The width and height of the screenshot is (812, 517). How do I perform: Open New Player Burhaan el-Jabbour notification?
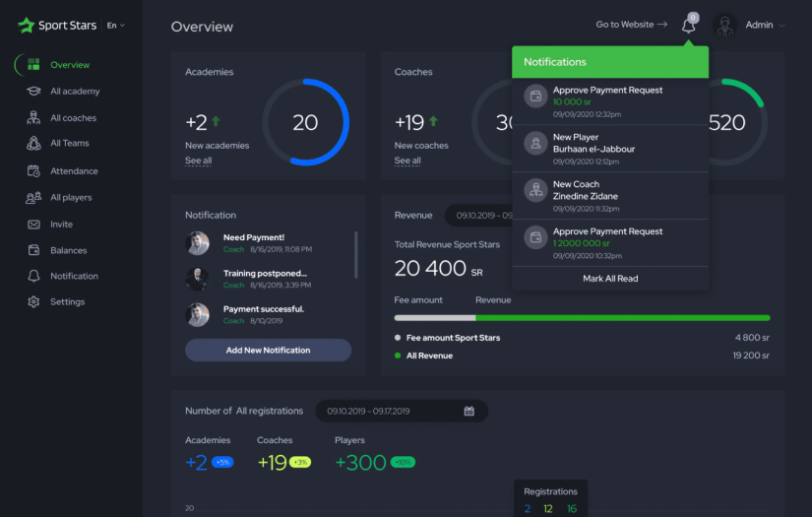tap(610, 149)
